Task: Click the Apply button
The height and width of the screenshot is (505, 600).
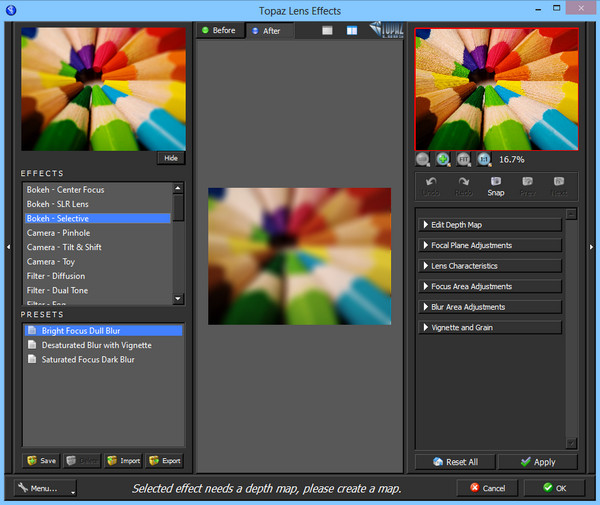Action: click(x=538, y=462)
